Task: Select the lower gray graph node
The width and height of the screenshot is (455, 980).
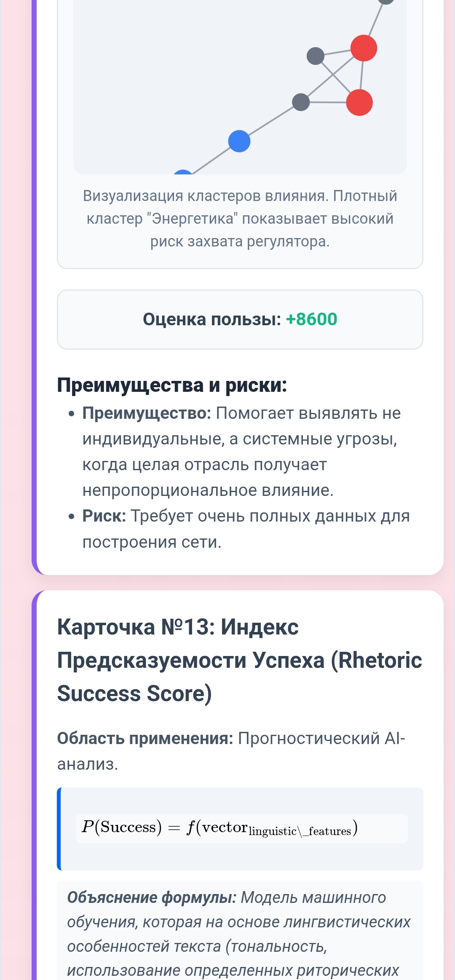Action: click(301, 102)
